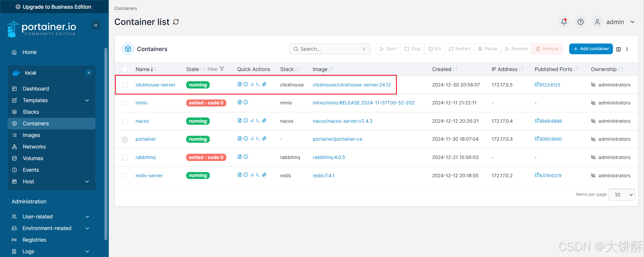Check the rabbitmq row checkbox
Viewport: 644px width, 257px height.
point(125,158)
